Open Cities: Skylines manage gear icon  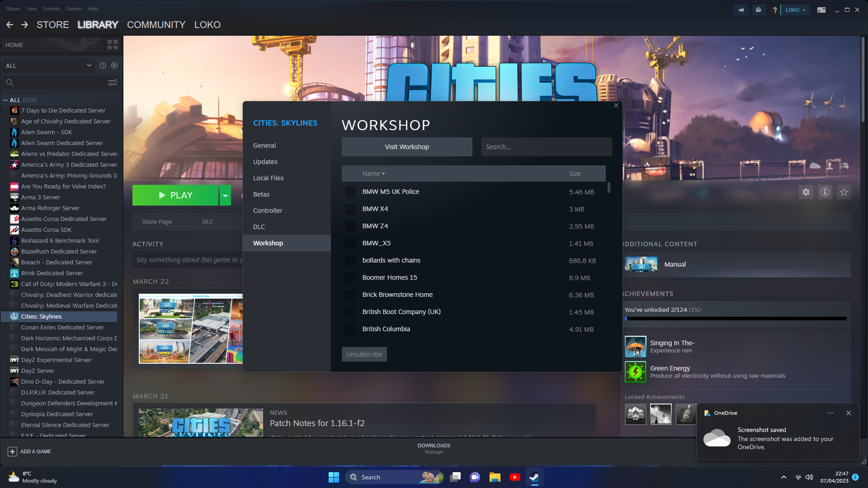coord(806,192)
